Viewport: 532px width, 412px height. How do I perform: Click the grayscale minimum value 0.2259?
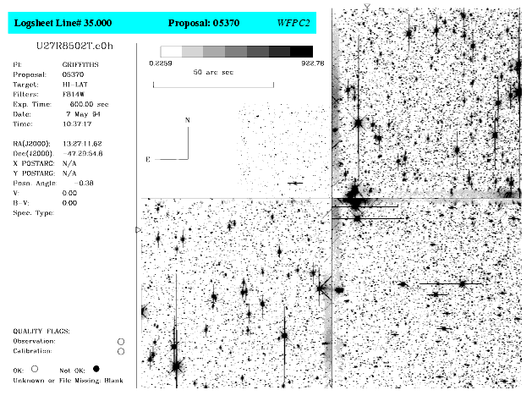(x=161, y=63)
